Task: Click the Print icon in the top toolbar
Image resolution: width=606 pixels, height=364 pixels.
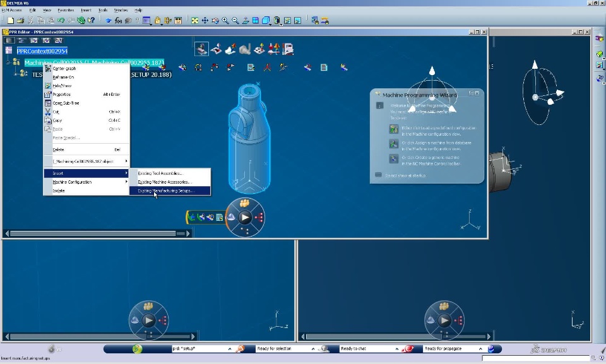Action: (x=20, y=20)
